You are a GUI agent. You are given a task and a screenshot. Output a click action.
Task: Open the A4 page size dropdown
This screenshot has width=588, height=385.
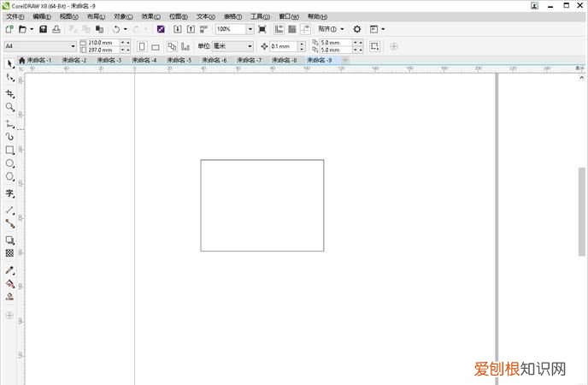coord(73,46)
